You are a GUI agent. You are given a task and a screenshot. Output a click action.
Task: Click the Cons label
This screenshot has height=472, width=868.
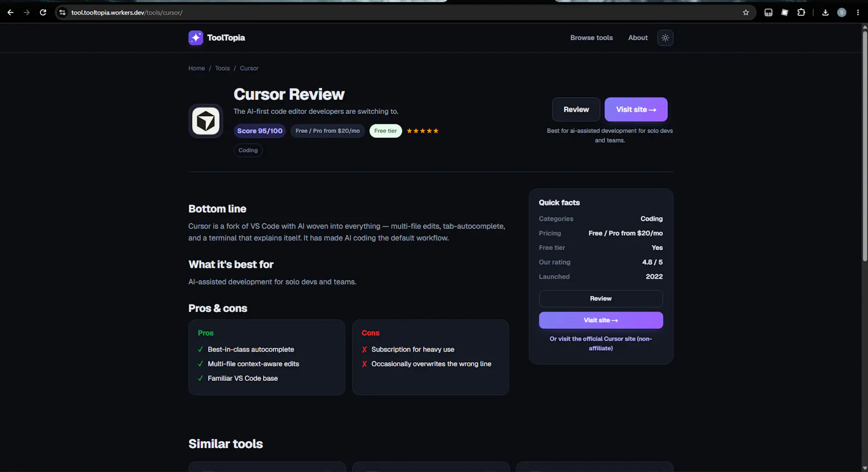371,333
